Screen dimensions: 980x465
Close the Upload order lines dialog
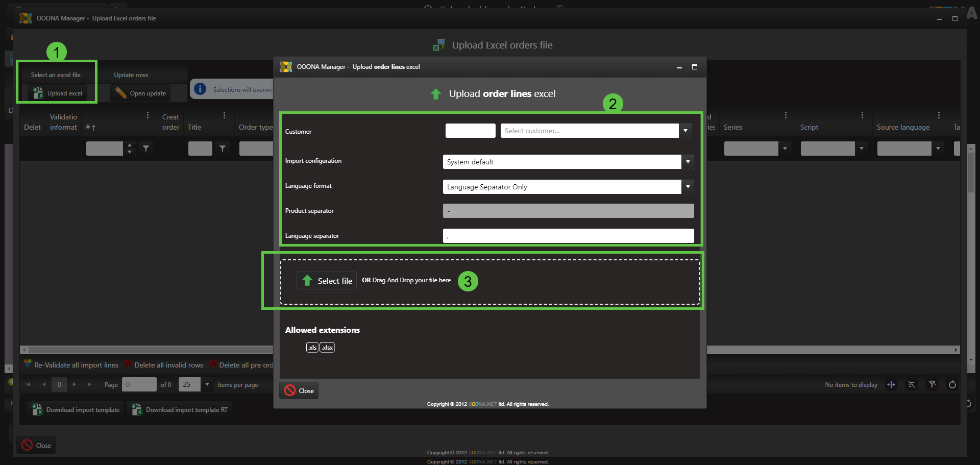(299, 390)
